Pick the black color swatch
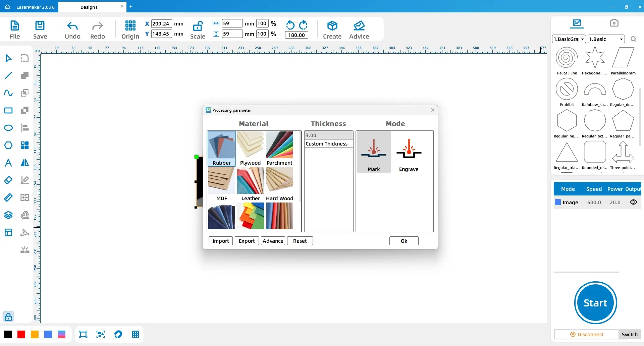Image resolution: width=644 pixels, height=346 pixels. (8, 334)
